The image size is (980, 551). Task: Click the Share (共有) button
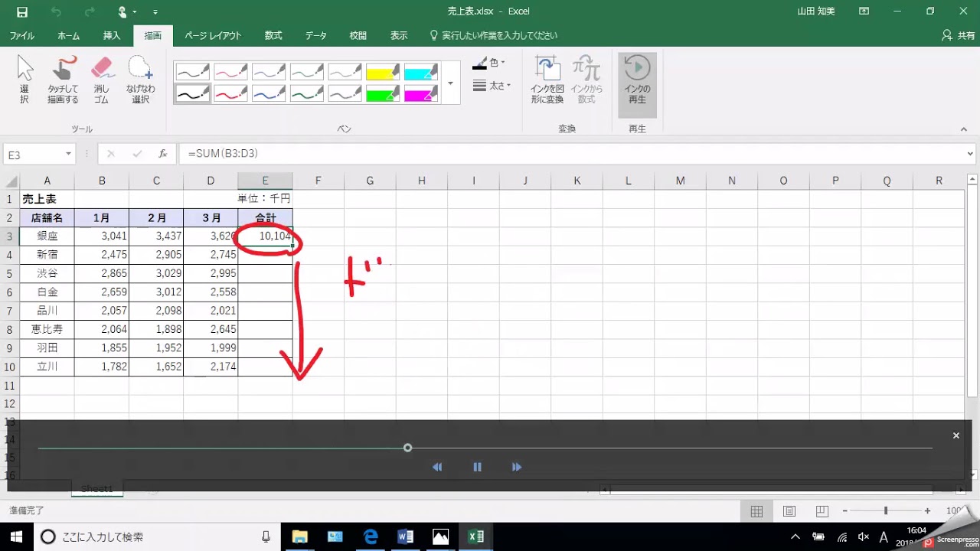[x=958, y=36]
